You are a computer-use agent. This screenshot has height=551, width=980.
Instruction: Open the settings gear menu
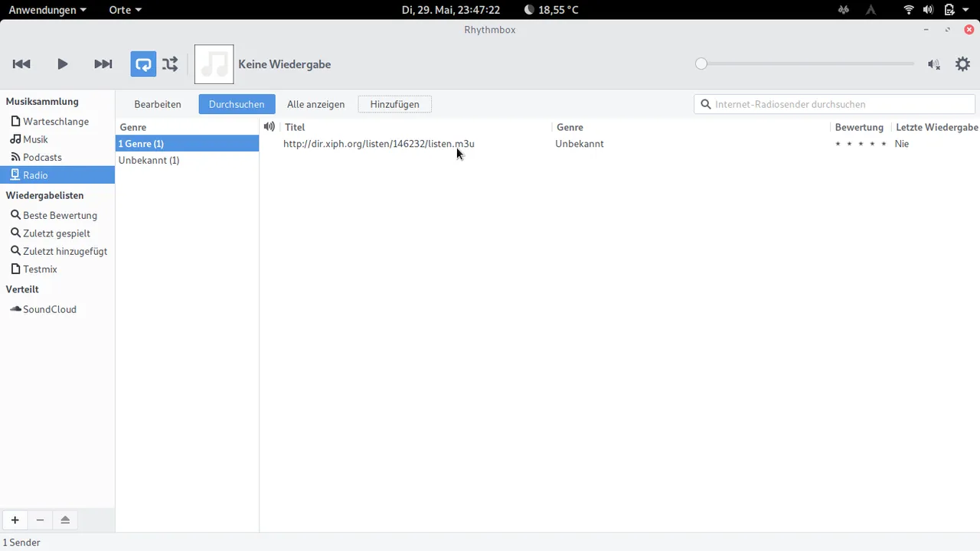point(962,64)
